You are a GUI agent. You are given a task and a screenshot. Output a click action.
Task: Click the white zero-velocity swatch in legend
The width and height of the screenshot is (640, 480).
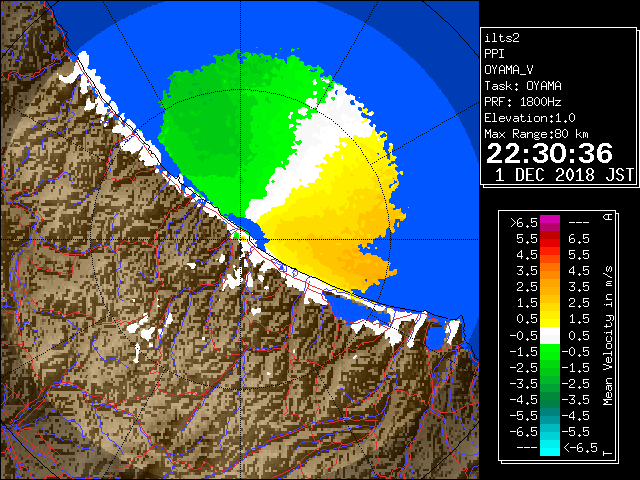click(x=550, y=336)
